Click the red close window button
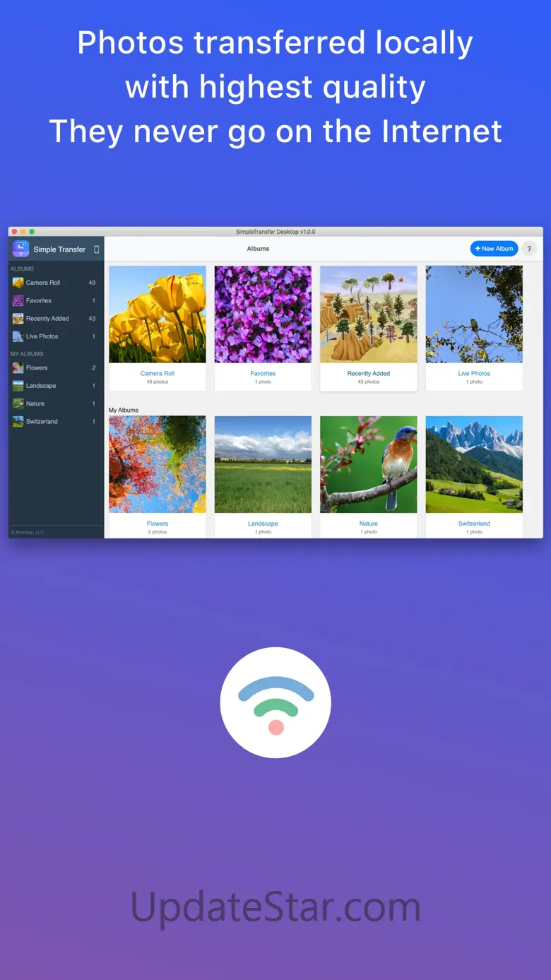Image resolution: width=551 pixels, height=980 pixels. [x=14, y=232]
